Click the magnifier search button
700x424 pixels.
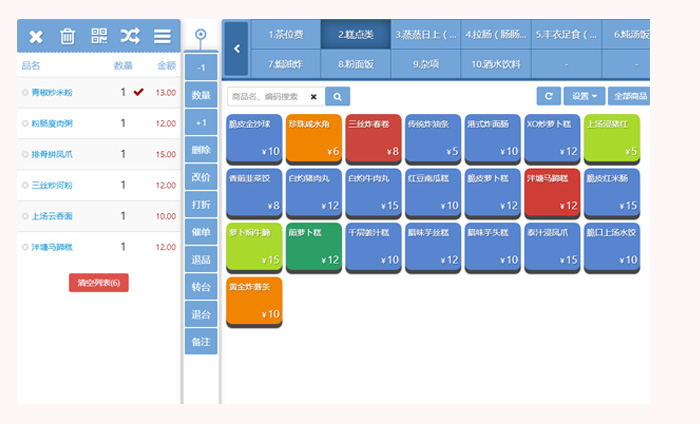point(338,97)
